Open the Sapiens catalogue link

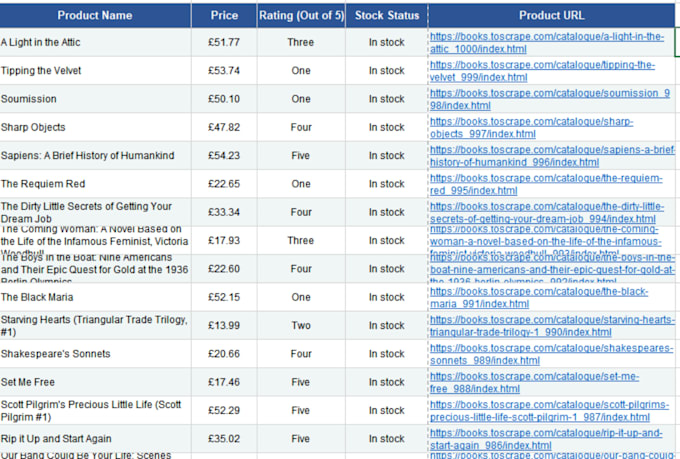click(552, 156)
